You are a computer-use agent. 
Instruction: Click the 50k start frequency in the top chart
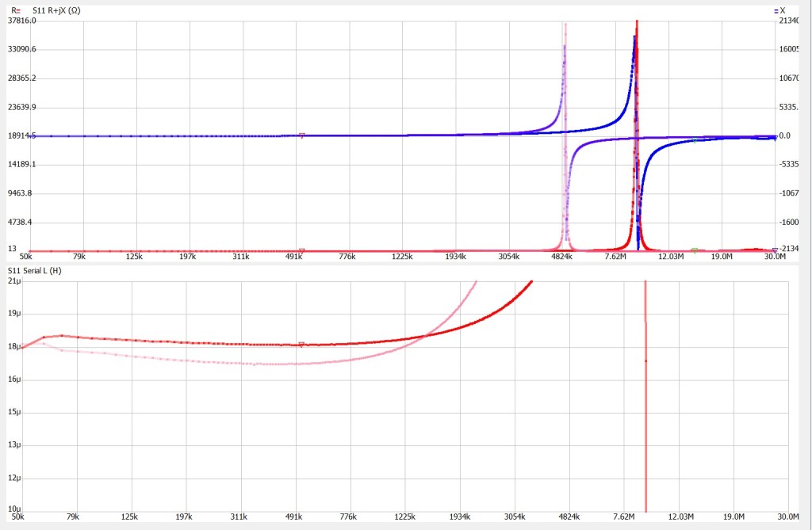(x=25, y=257)
